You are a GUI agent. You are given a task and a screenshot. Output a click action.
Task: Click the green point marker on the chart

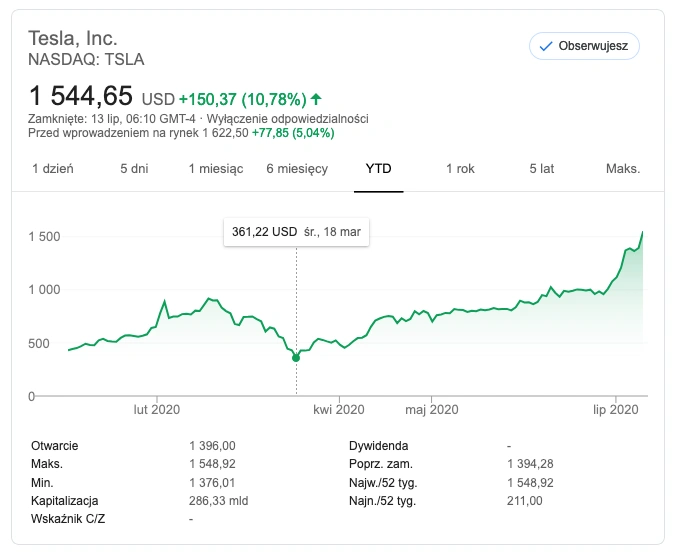point(296,358)
